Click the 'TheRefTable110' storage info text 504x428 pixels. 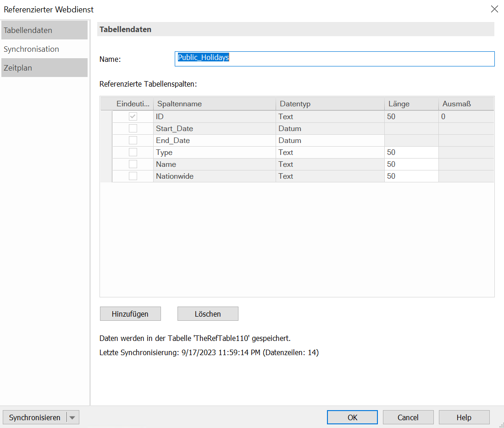coord(195,338)
